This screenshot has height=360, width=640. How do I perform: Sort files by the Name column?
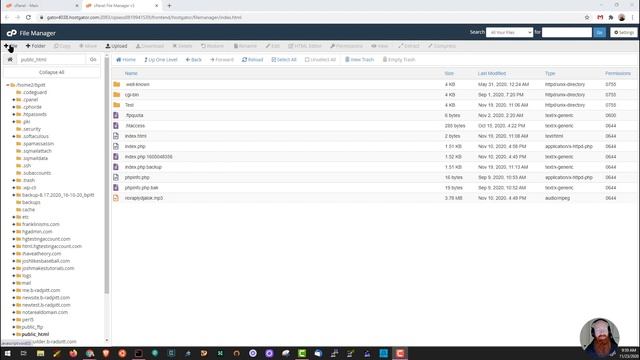pyautogui.click(x=131, y=73)
